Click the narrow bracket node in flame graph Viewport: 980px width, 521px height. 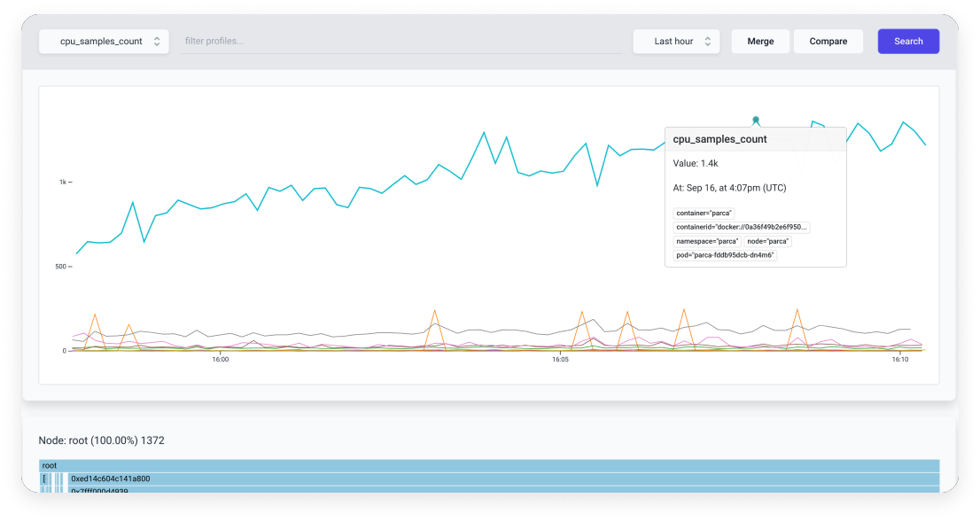coord(44,478)
